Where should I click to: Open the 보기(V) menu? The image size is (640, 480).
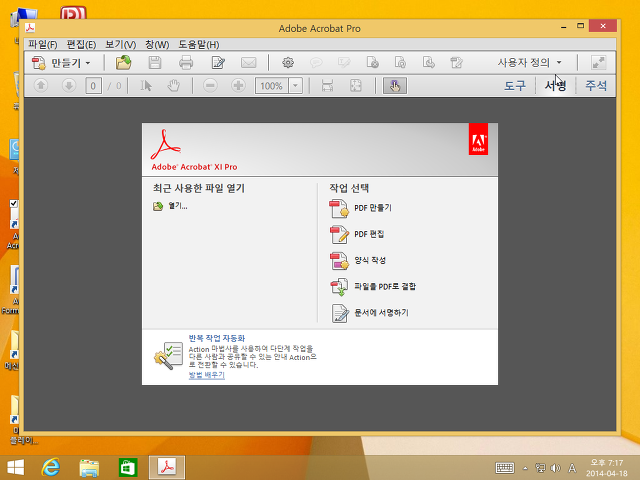120,44
